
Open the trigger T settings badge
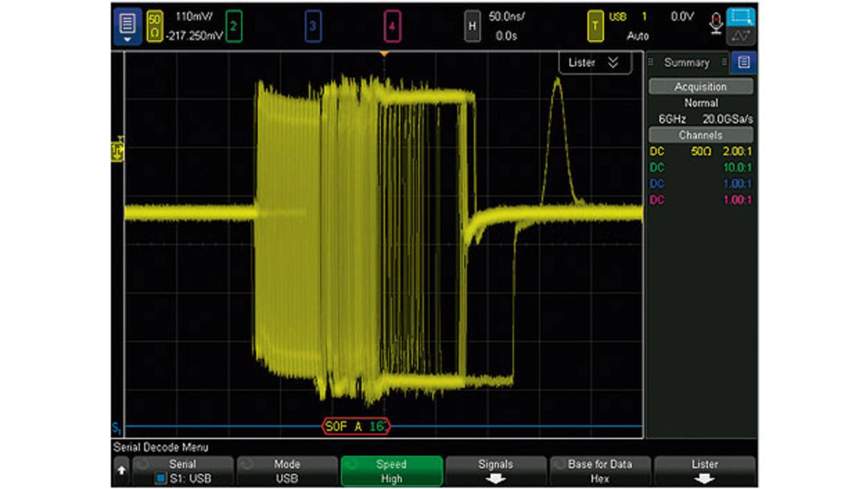[595, 27]
